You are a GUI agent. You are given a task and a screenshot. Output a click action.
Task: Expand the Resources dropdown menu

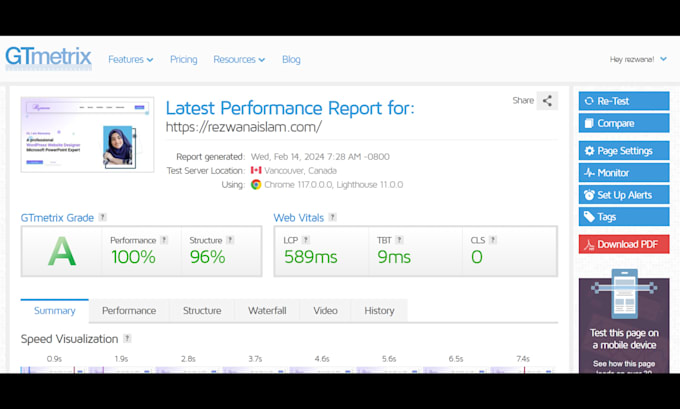pos(239,59)
